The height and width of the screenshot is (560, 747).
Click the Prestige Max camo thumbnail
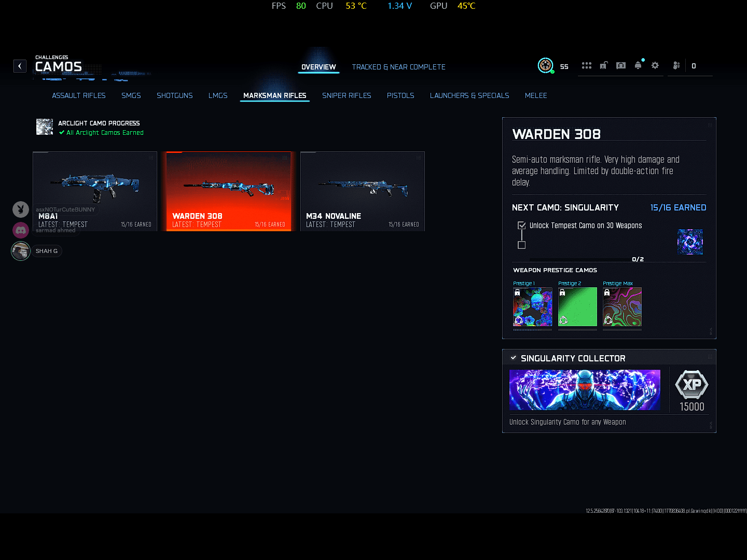pyautogui.click(x=622, y=307)
